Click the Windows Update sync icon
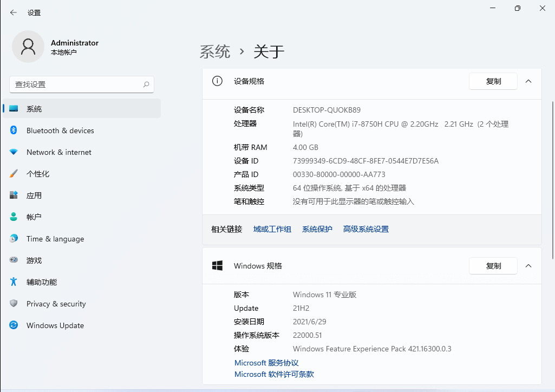The height and width of the screenshot is (392, 555). pyautogui.click(x=14, y=325)
